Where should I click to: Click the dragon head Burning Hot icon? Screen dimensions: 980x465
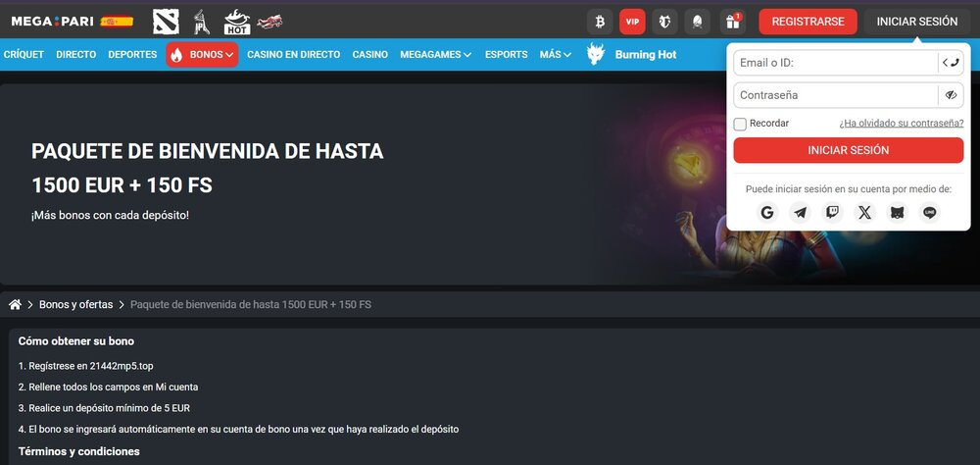tap(596, 55)
